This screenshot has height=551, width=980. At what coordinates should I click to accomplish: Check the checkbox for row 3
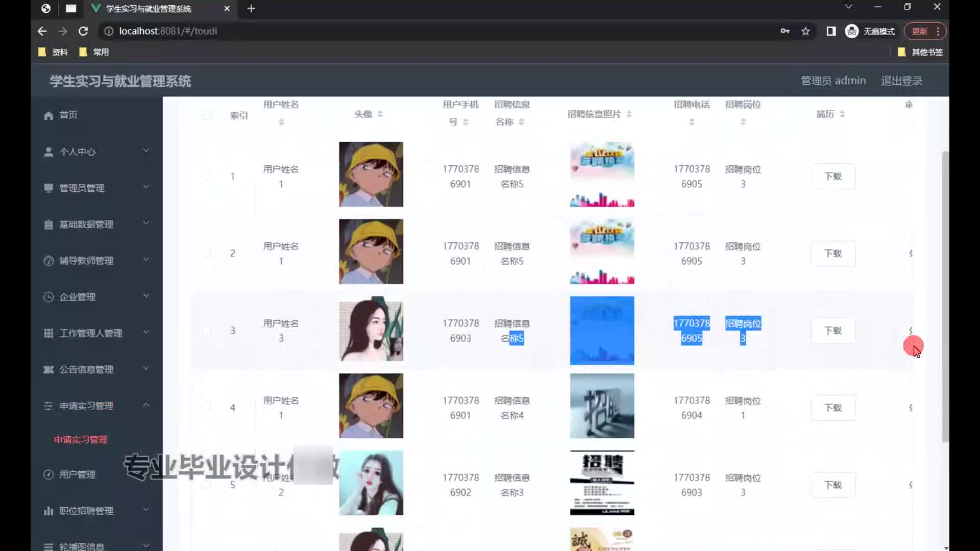tap(206, 331)
